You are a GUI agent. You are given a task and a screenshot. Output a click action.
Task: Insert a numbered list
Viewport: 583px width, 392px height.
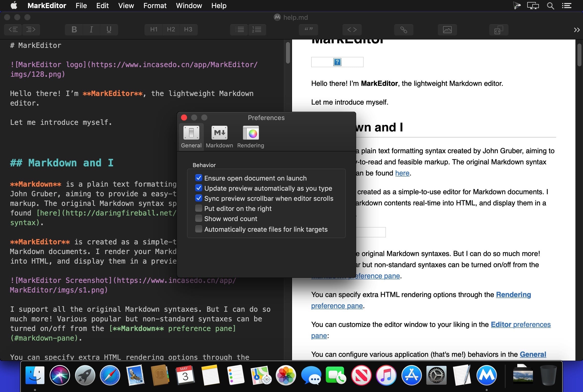[x=257, y=30]
